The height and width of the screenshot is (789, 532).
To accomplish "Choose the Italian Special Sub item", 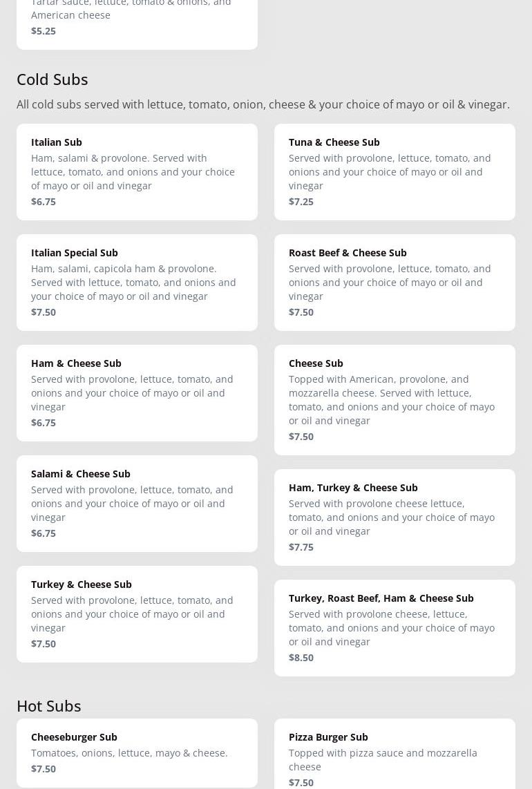I will [137, 283].
